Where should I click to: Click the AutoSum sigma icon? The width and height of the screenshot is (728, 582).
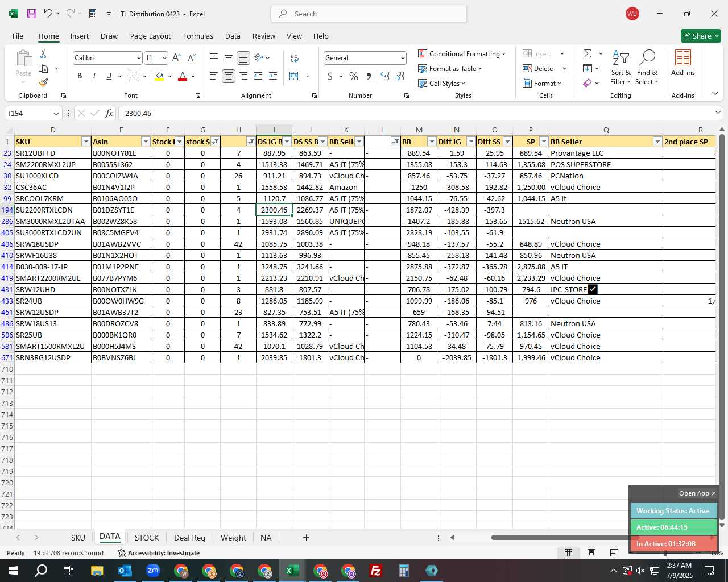coord(588,53)
